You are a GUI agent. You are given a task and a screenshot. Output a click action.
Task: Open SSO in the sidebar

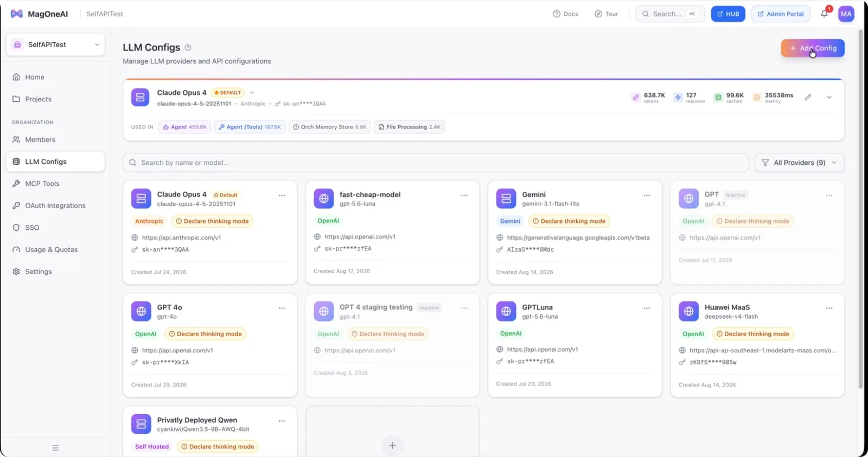[x=55, y=228]
